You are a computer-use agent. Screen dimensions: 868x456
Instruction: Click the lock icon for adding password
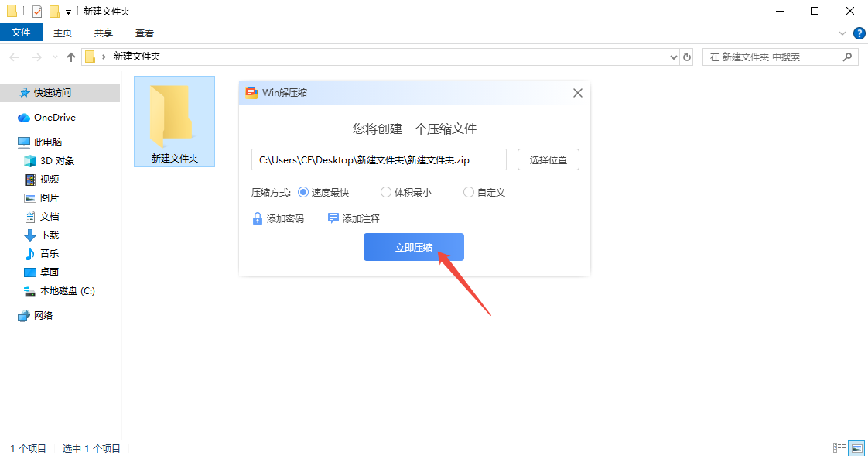258,219
